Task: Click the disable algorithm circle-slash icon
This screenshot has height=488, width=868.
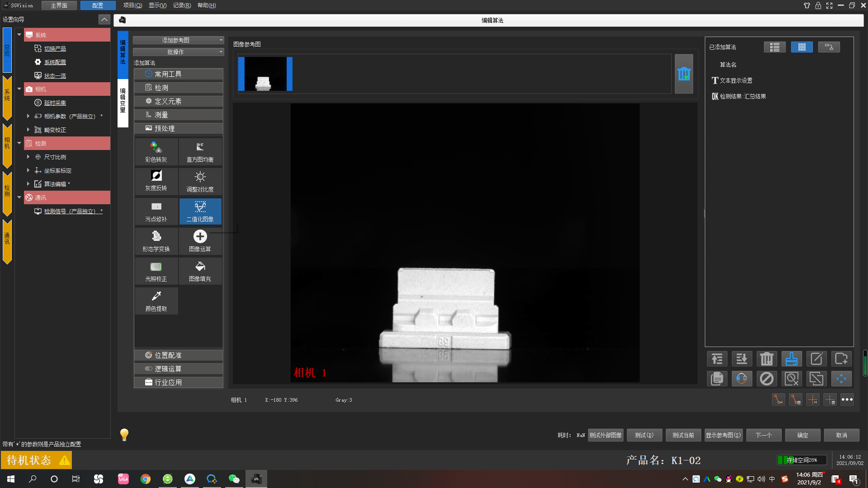Action: [766, 379]
